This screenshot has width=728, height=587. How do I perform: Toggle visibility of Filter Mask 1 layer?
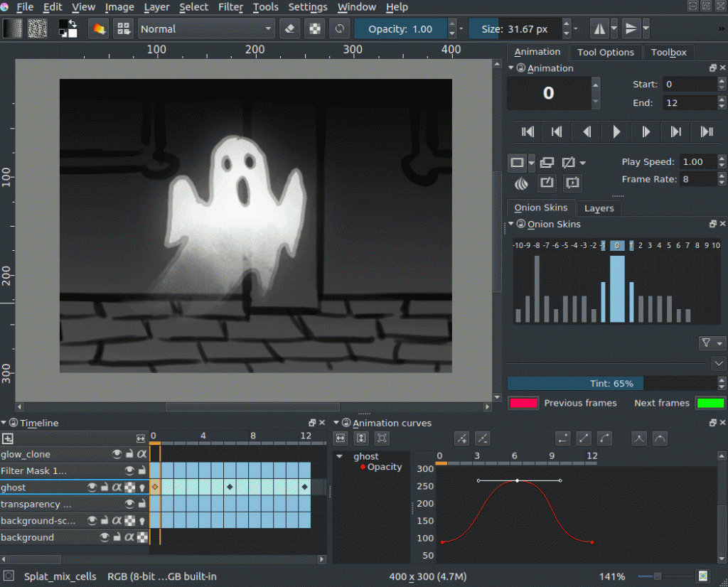(x=129, y=470)
